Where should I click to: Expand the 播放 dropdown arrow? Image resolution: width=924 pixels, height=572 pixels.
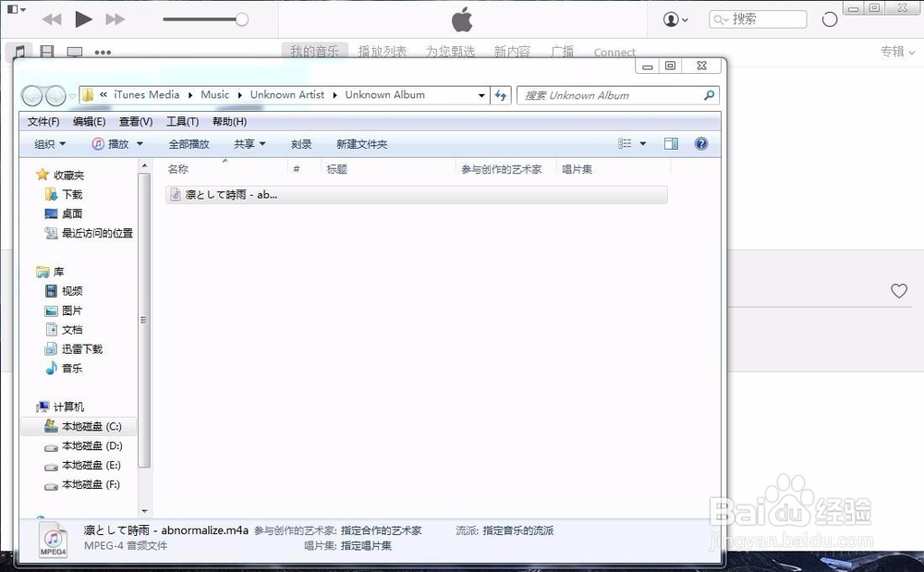click(140, 144)
